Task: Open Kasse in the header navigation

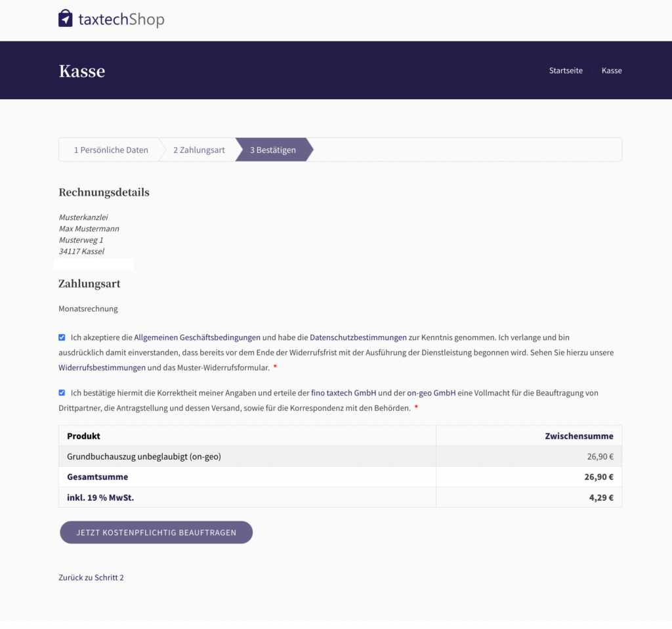Action: 612,70
